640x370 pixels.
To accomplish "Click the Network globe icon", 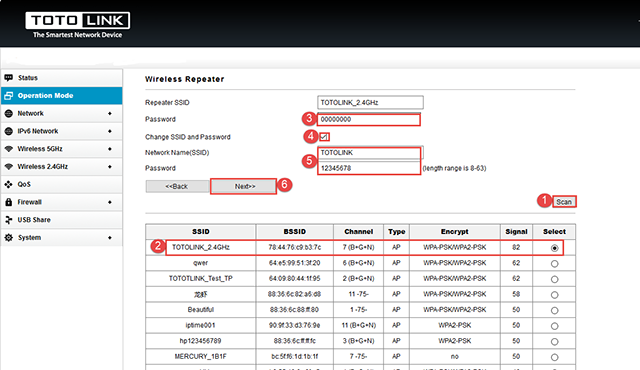I will coord(9,113).
